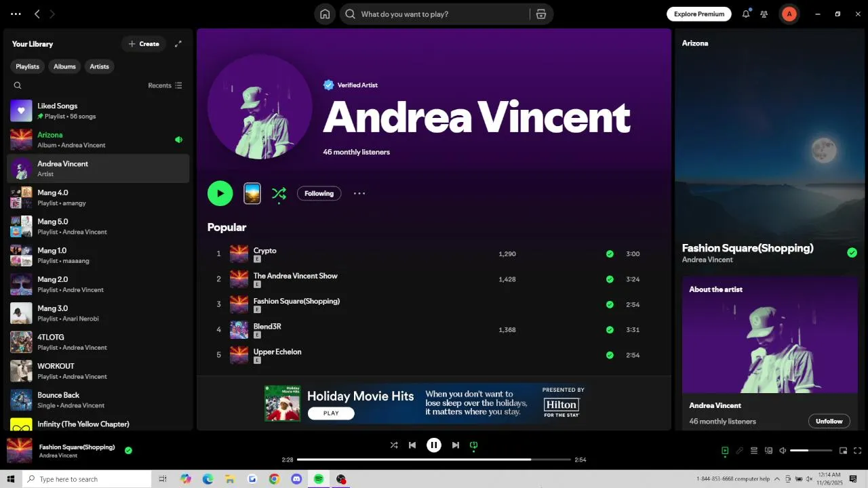Open the Arizona header in the side panel
Viewport: 868px width, 488px height.
(695, 43)
